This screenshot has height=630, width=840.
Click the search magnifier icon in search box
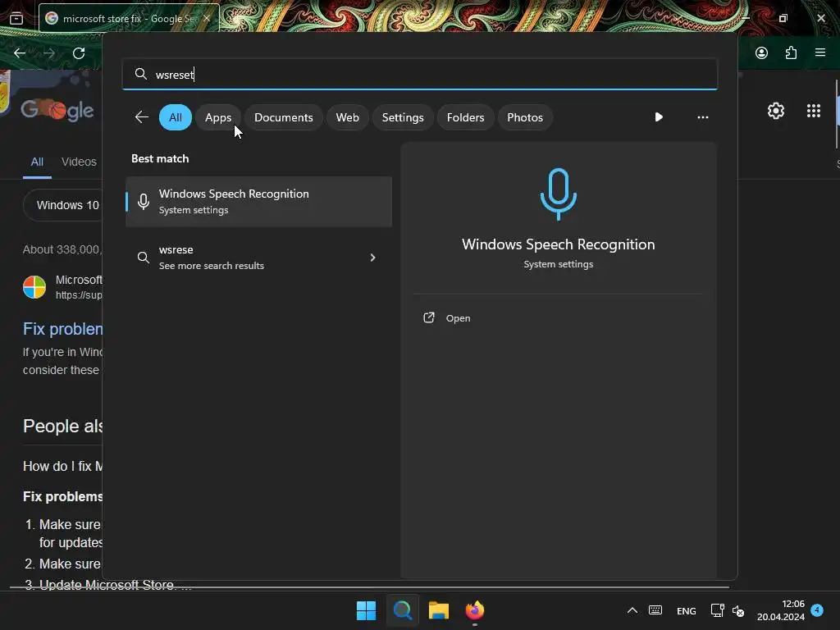pos(141,74)
